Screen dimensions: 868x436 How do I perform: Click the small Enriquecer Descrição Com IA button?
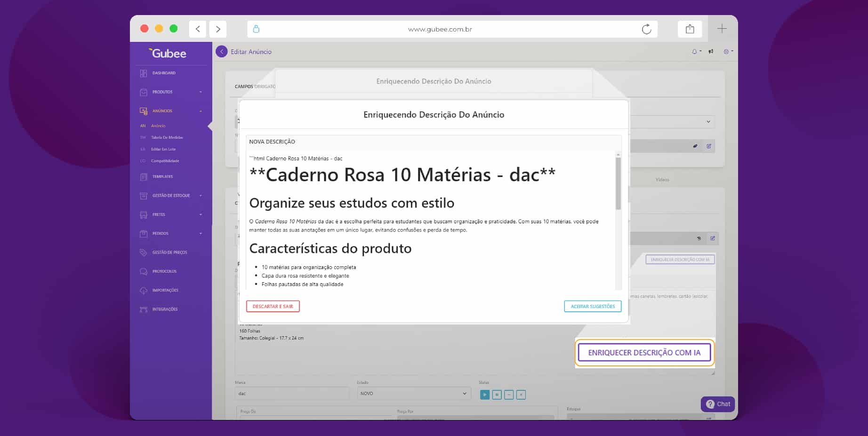(680, 260)
